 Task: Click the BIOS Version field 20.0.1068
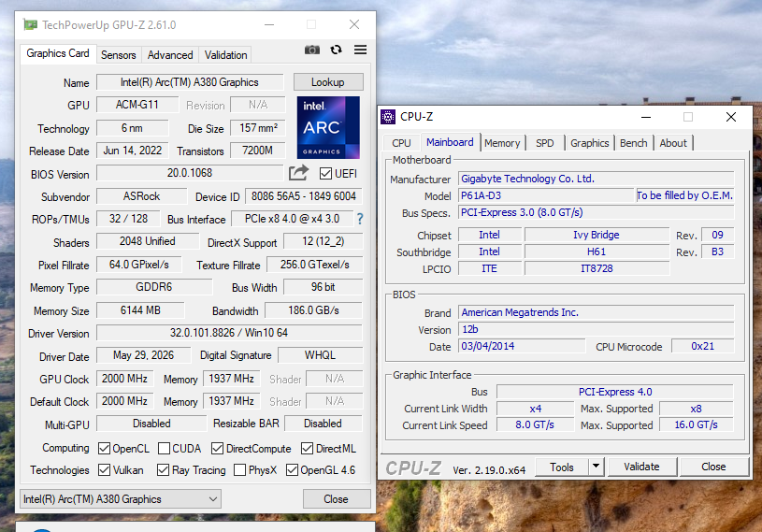coord(190,173)
